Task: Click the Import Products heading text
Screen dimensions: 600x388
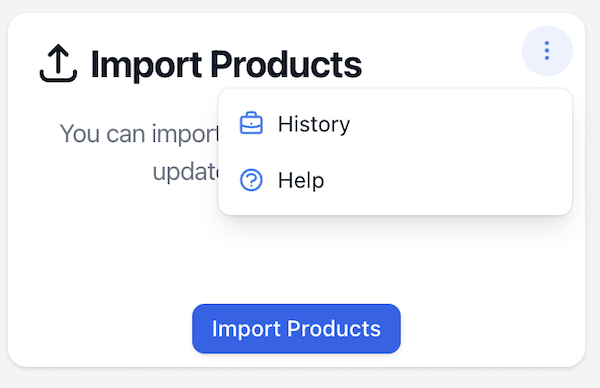Action: [226, 64]
